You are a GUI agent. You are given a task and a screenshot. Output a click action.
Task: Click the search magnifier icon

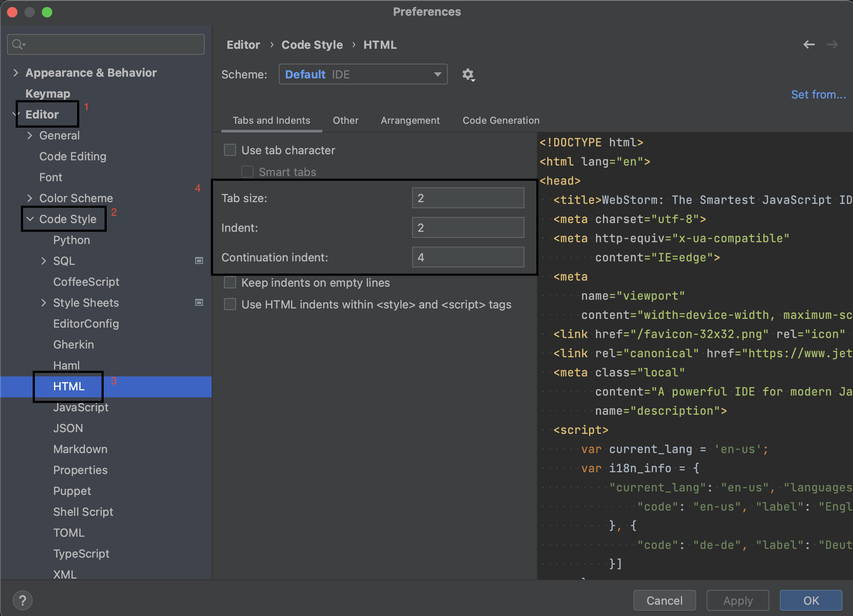[18, 44]
